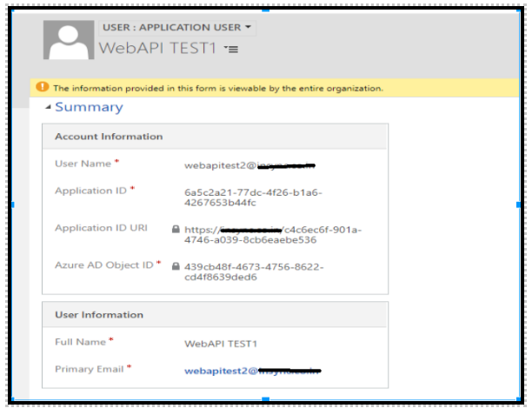Click the user profile avatar picture

click(x=69, y=40)
